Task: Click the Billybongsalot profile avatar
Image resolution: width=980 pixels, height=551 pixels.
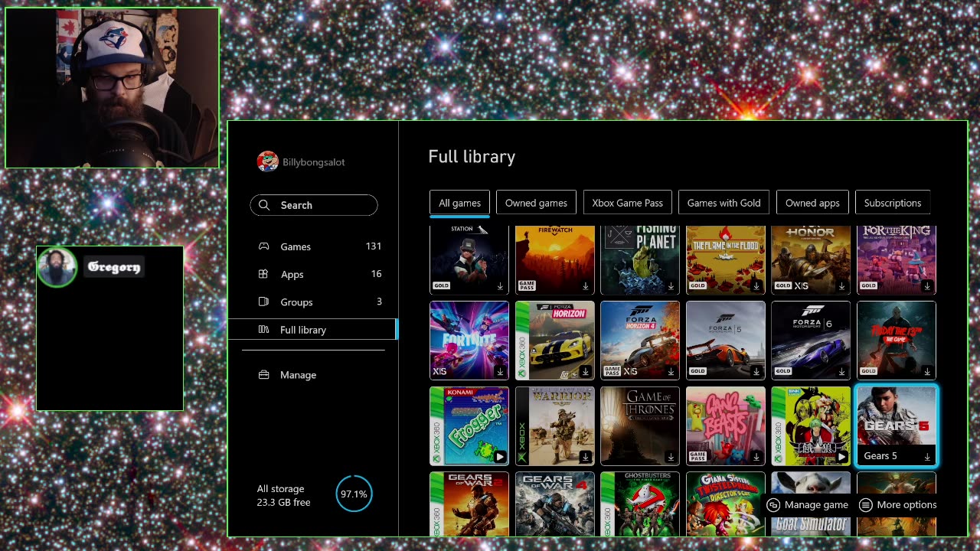Action: click(267, 161)
